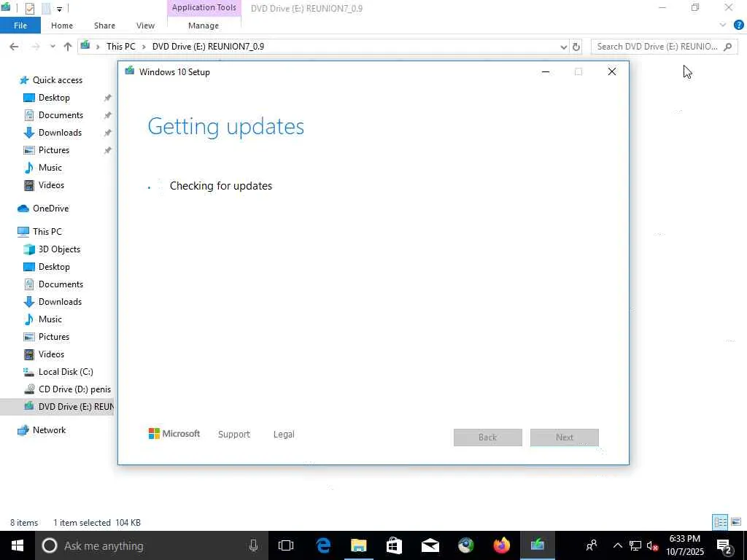Close the Windows 10 Setup dialog
Screen dimensions: 747x560
point(612,72)
